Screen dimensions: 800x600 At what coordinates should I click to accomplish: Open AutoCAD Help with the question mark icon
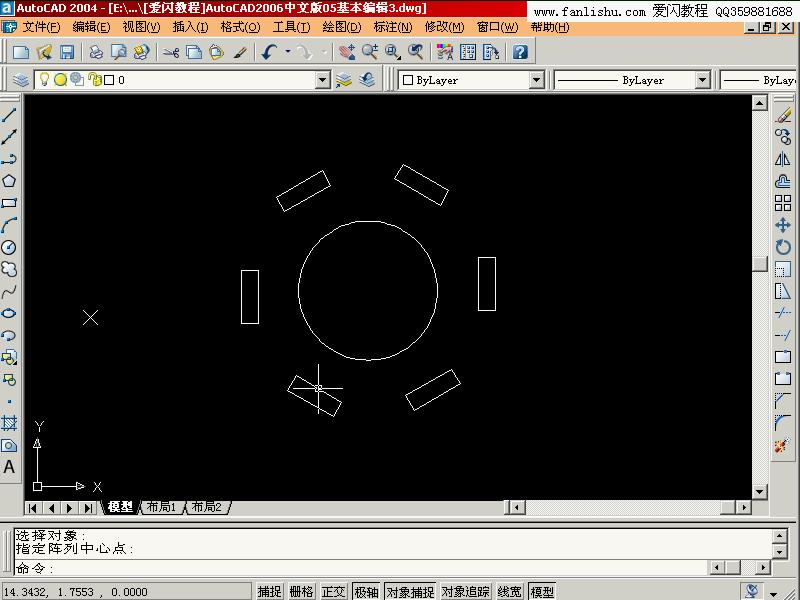pyautogui.click(x=520, y=52)
